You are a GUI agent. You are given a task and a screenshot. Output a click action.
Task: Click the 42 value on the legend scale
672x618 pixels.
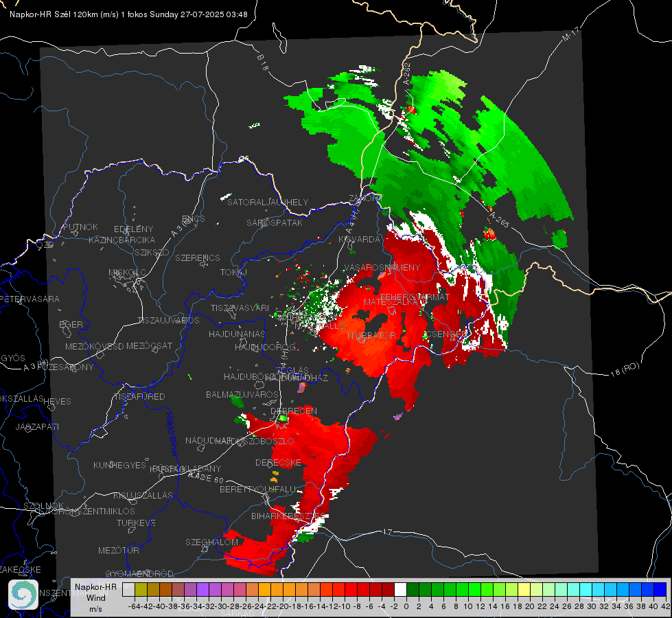(666, 606)
